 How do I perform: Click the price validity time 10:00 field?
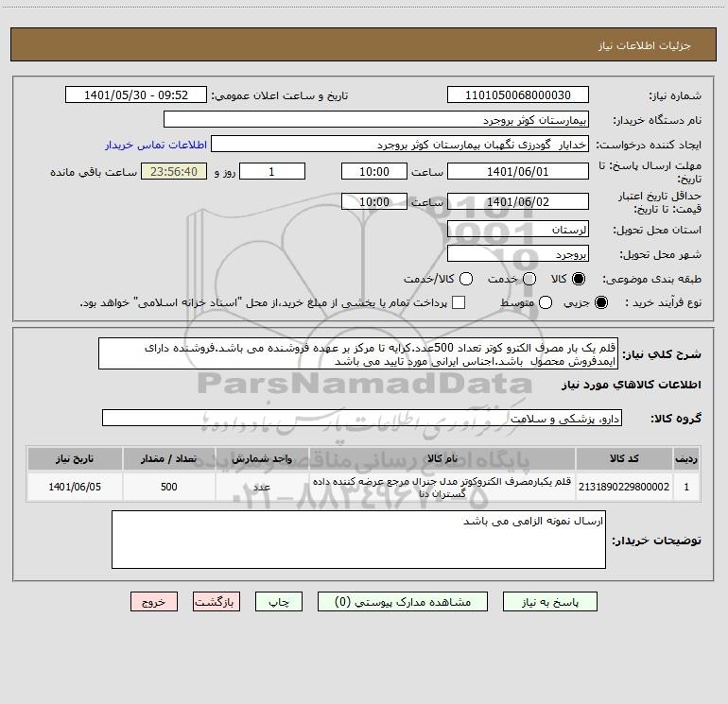pyautogui.click(x=374, y=201)
